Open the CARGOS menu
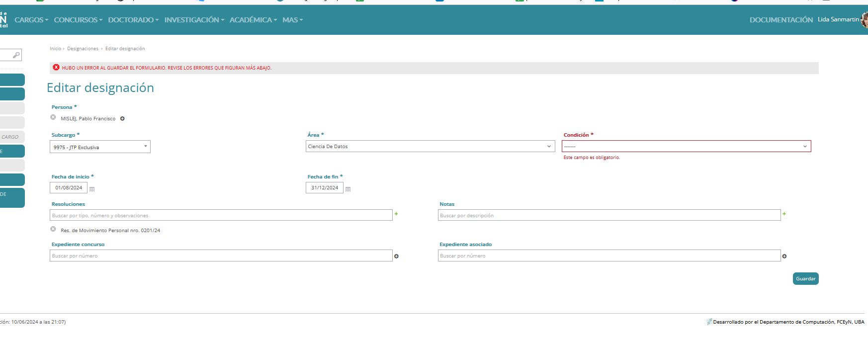 click(31, 20)
